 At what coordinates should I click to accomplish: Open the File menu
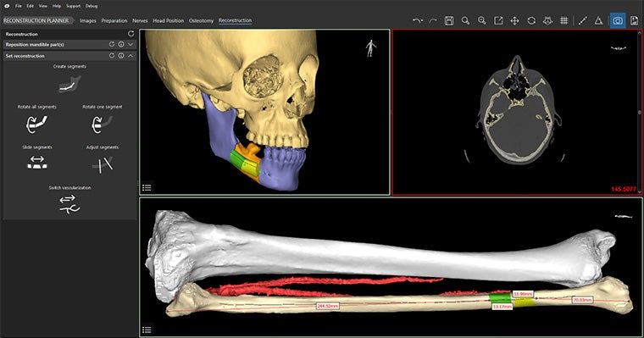[x=19, y=6]
